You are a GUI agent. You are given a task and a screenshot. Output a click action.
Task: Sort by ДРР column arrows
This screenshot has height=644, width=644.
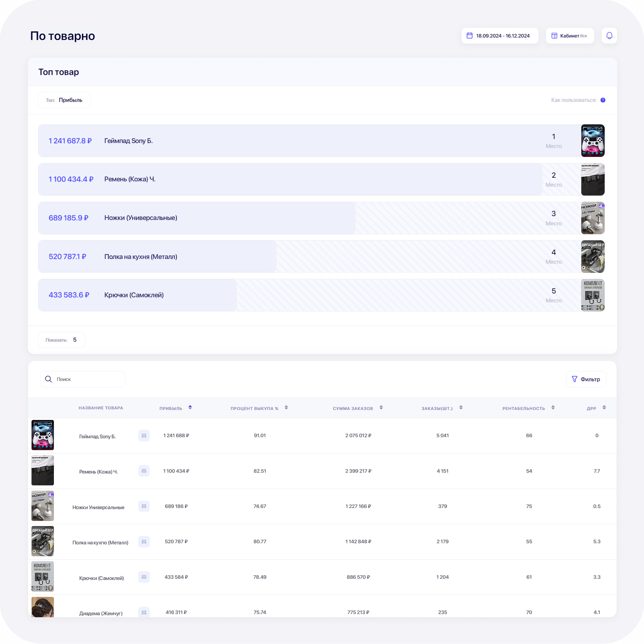604,408
